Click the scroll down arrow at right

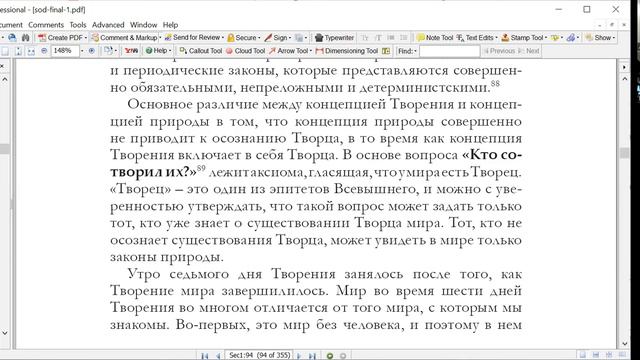pyautogui.click(x=624, y=344)
